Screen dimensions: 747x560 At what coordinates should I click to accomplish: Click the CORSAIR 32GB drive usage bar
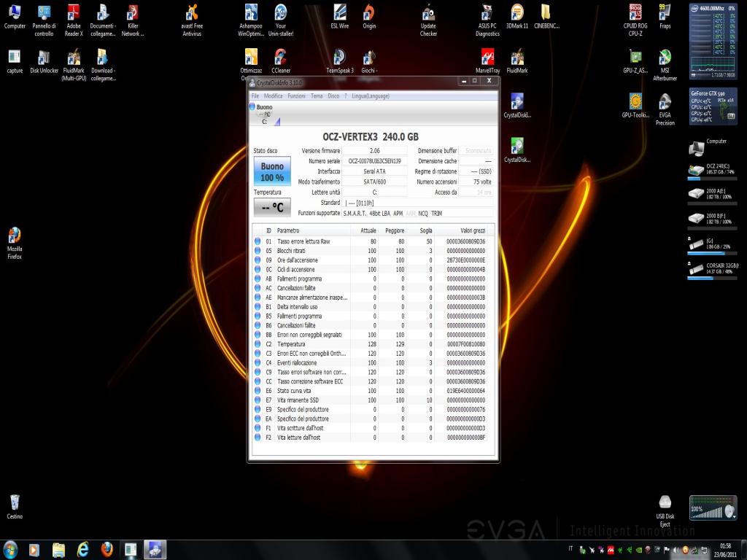(712, 278)
